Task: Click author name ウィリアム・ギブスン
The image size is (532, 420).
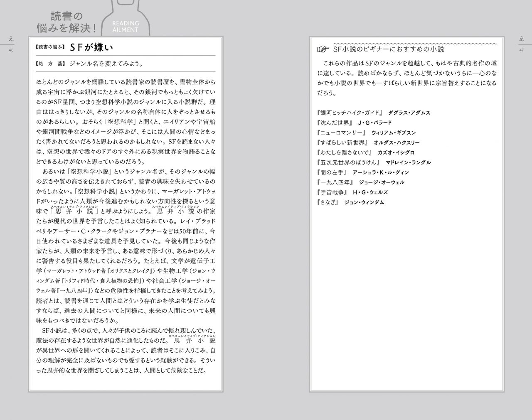Action: [393, 133]
